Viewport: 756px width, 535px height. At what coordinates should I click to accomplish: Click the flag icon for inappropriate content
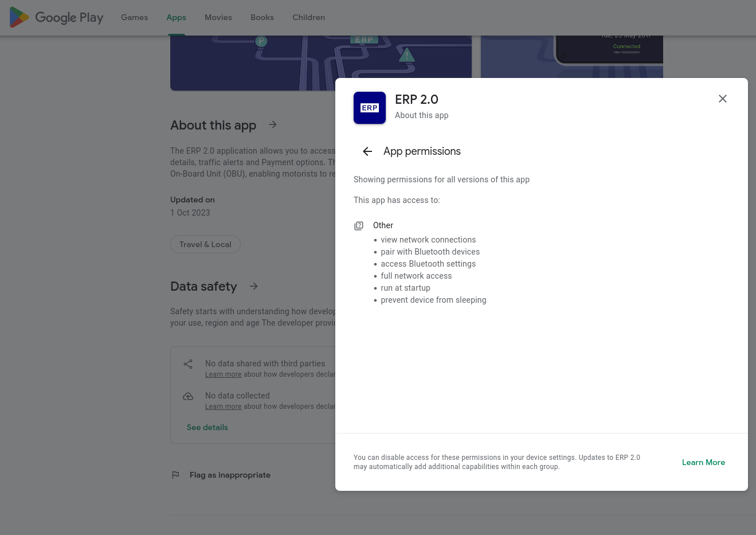175,475
